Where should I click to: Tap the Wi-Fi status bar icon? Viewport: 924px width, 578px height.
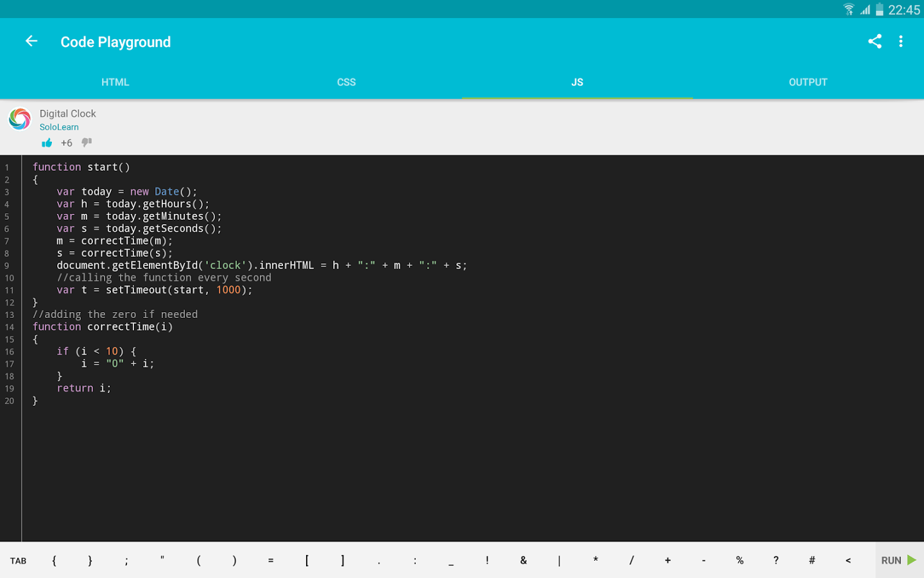[x=849, y=9]
